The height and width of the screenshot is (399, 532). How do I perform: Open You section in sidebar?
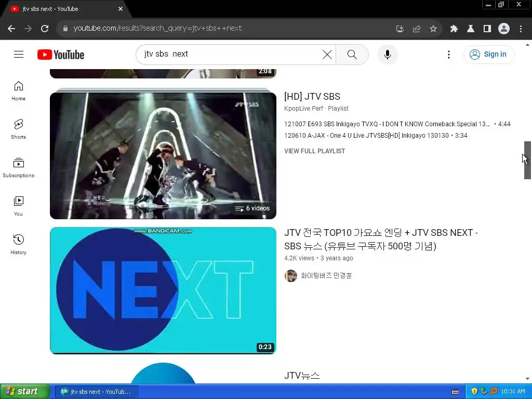[x=18, y=206]
